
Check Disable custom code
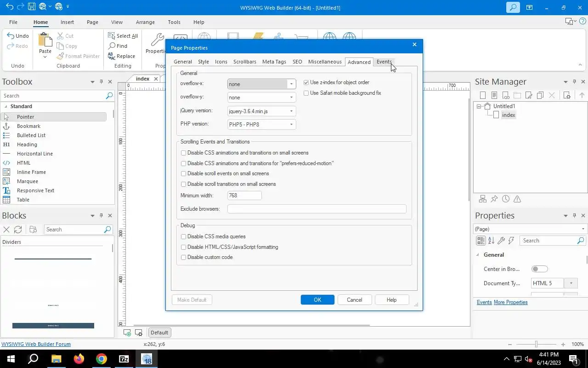click(183, 257)
